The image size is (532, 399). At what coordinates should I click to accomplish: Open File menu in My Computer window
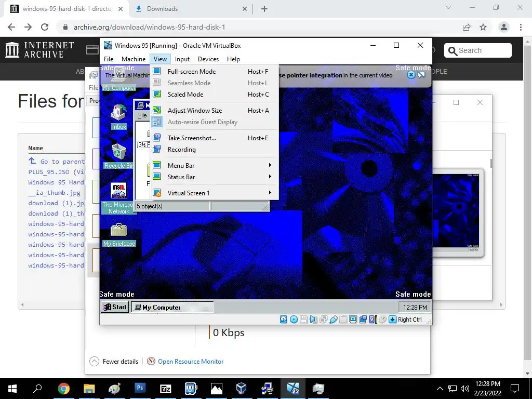point(142,115)
